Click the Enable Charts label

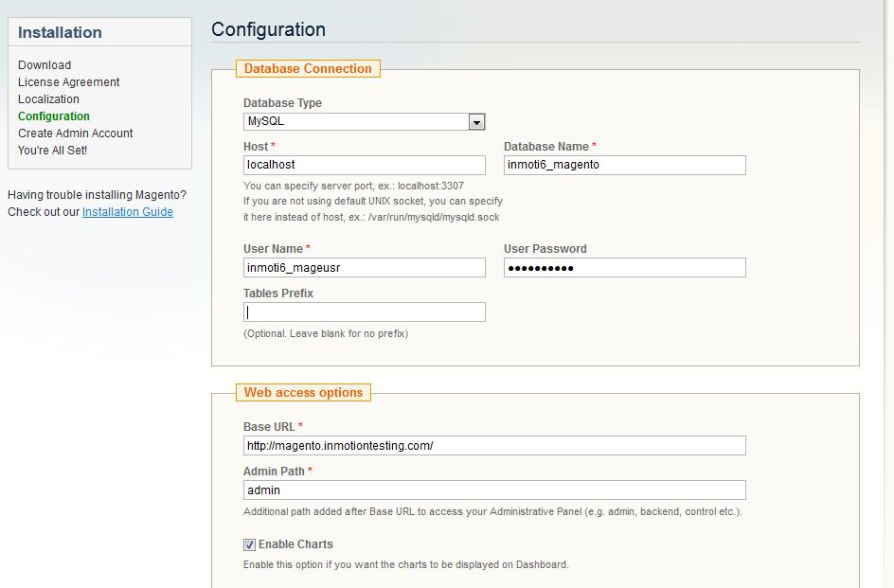tap(295, 544)
